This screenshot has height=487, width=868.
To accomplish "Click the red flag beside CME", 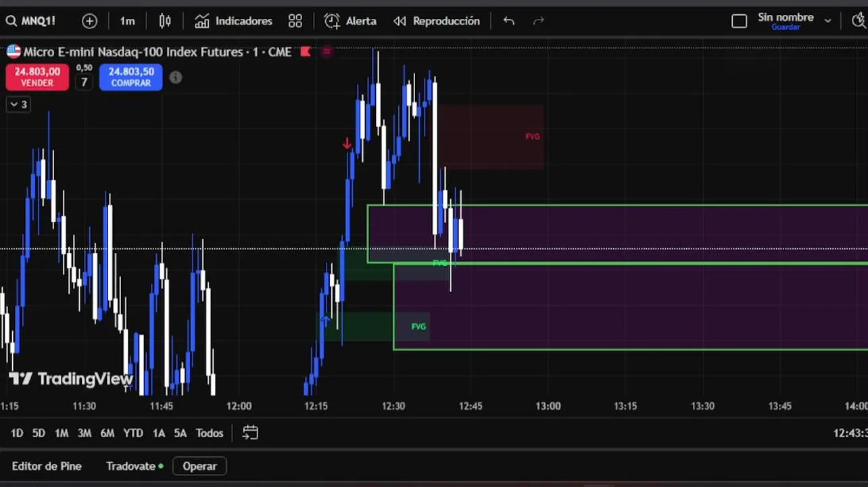I will (x=306, y=51).
